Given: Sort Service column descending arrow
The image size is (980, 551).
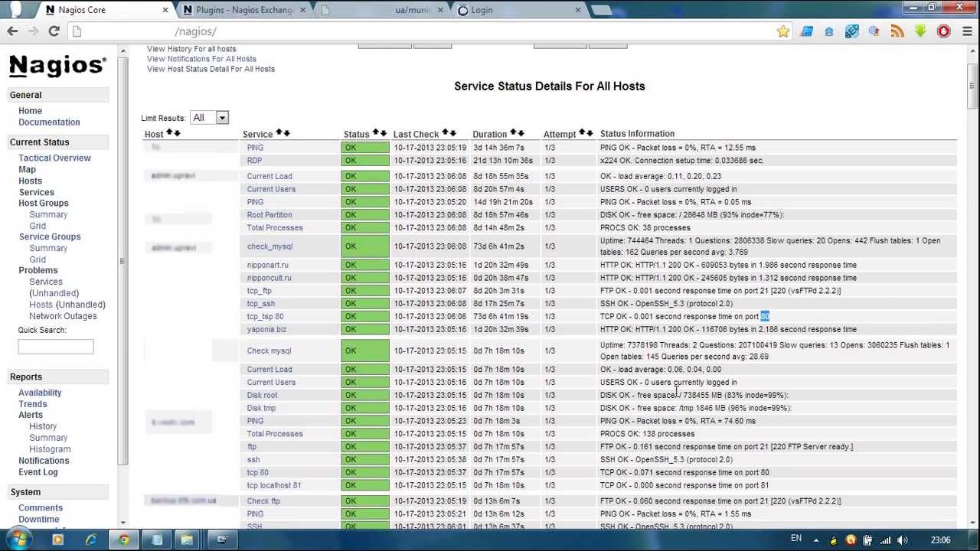Looking at the screenshot, I should coord(286,134).
